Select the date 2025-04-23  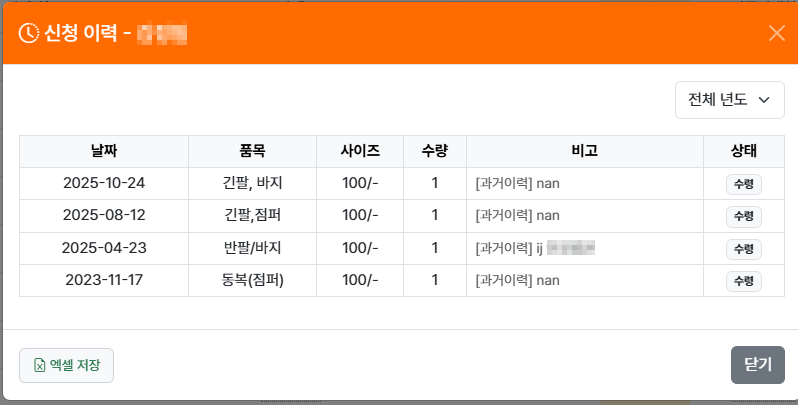(104, 248)
